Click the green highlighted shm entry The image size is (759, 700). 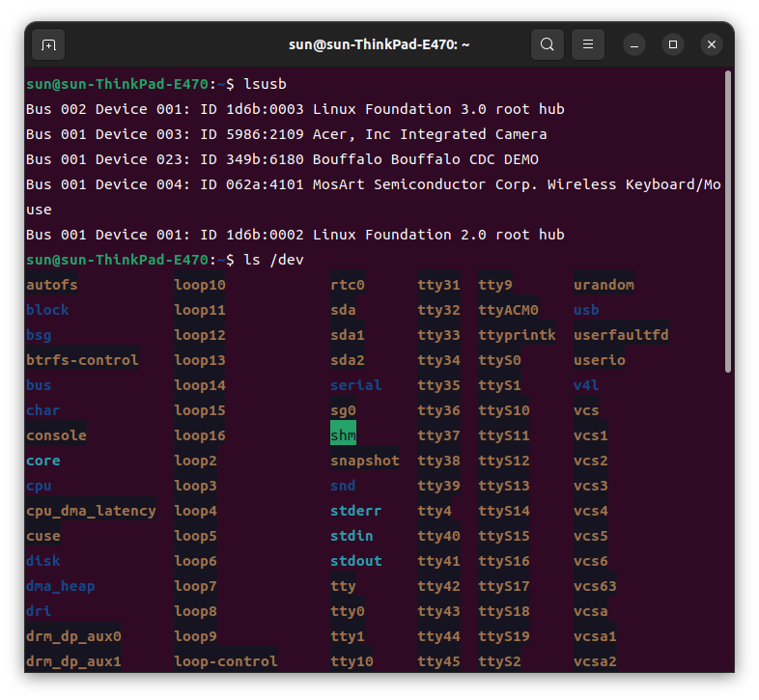click(343, 433)
